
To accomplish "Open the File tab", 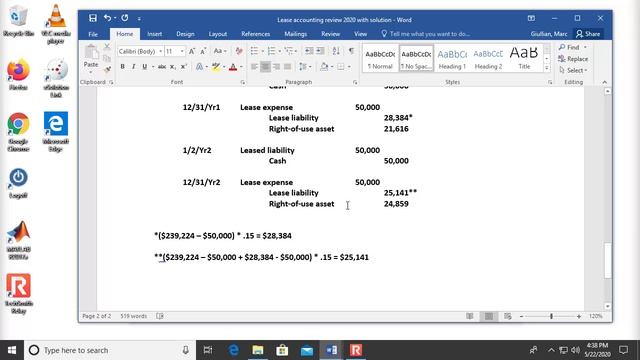I will click(93, 34).
